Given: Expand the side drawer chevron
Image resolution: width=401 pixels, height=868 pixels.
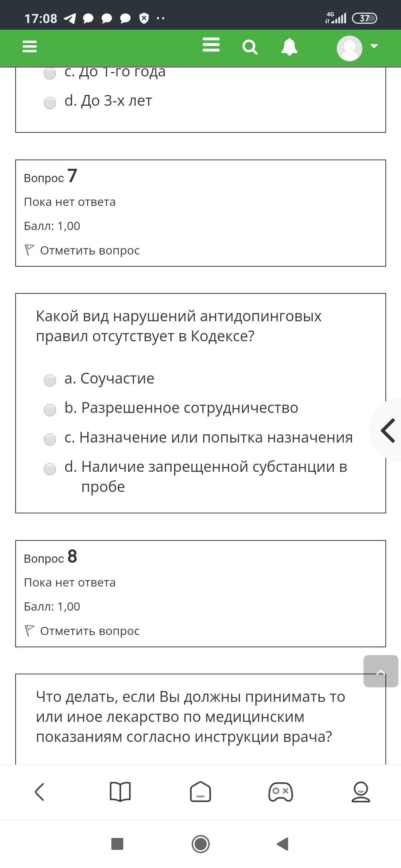Looking at the screenshot, I should (388, 430).
